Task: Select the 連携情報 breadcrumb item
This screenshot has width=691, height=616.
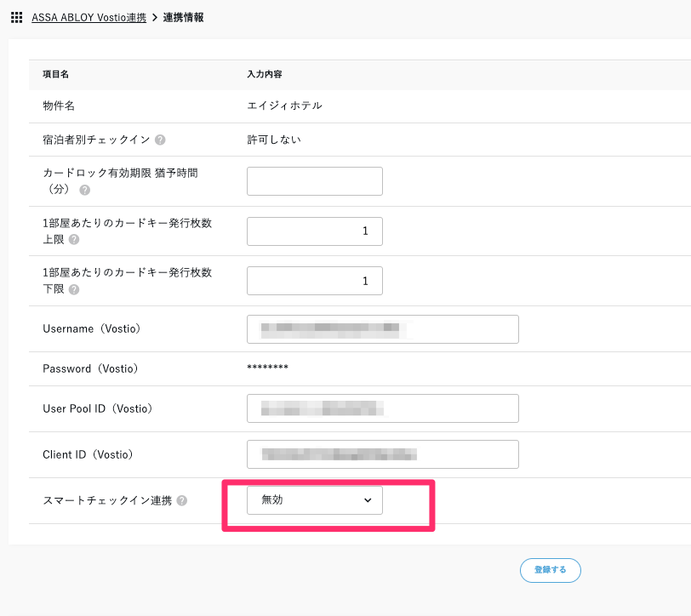Action: 183,17
